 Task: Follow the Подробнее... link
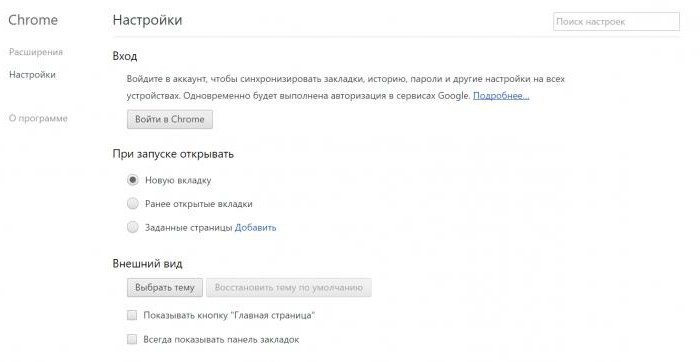tap(501, 96)
